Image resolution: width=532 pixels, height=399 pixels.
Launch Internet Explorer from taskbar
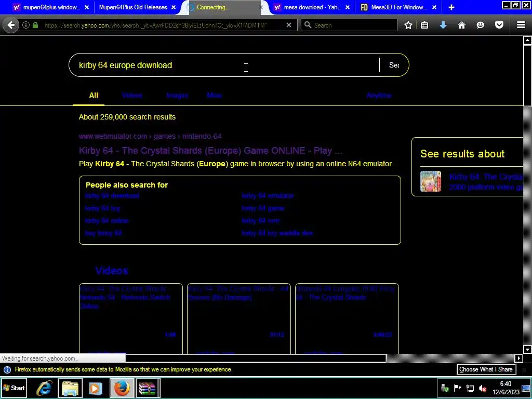pyautogui.click(x=45, y=388)
